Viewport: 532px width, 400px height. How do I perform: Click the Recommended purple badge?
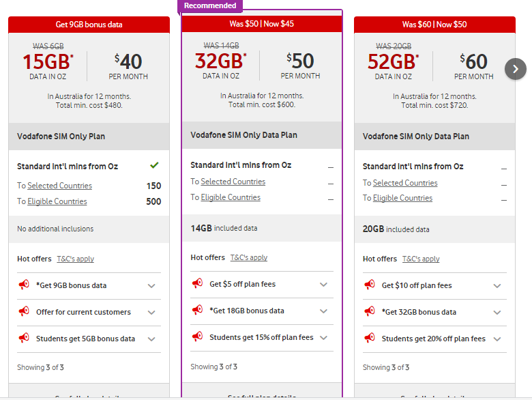click(x=210, y=5)
